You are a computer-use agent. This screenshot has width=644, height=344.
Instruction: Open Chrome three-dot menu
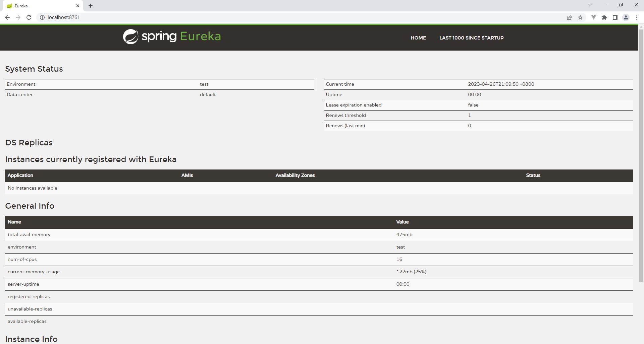tap(637, 17)
